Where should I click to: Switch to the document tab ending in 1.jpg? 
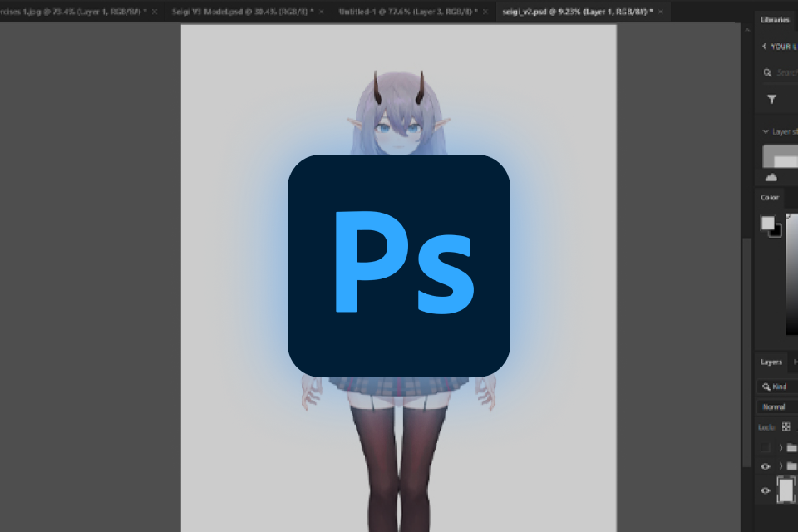(x=73, y=11)
